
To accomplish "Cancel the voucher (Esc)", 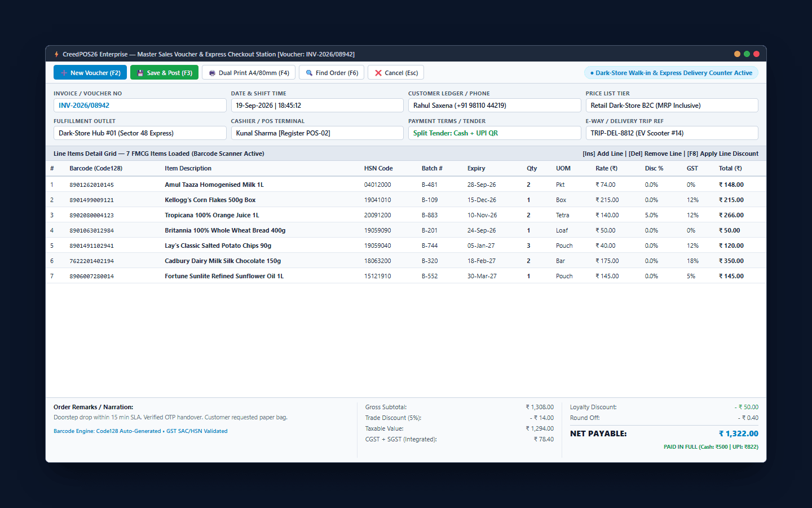I will click(396, 73).
